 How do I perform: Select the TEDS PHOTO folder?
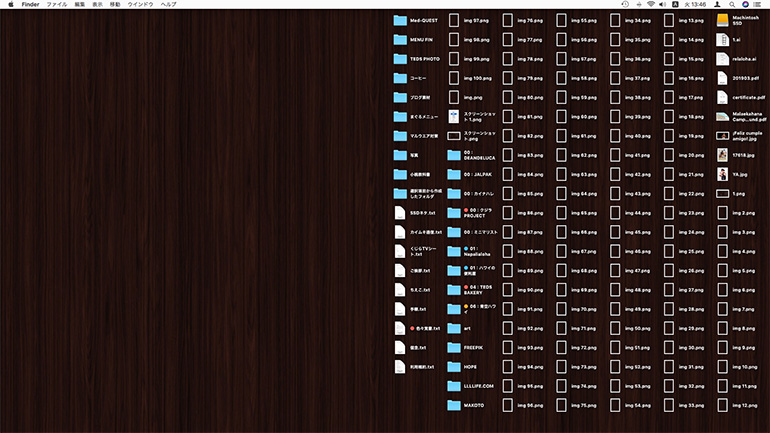coord(400,59)
